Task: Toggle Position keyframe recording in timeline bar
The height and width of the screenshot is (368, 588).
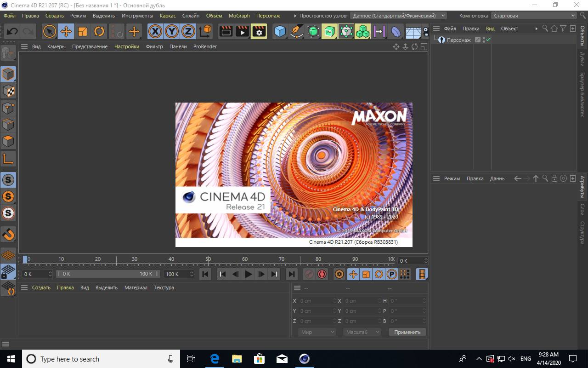Action: pyautogui.click(x=353, y=274)
